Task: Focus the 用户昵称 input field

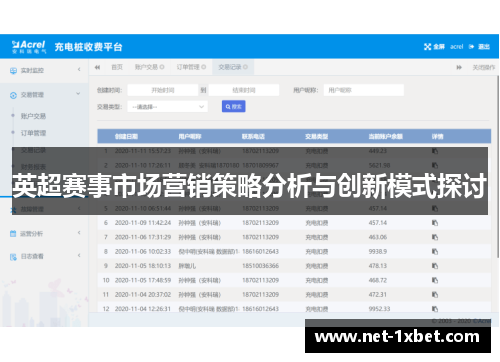Action: click(364, 90)
